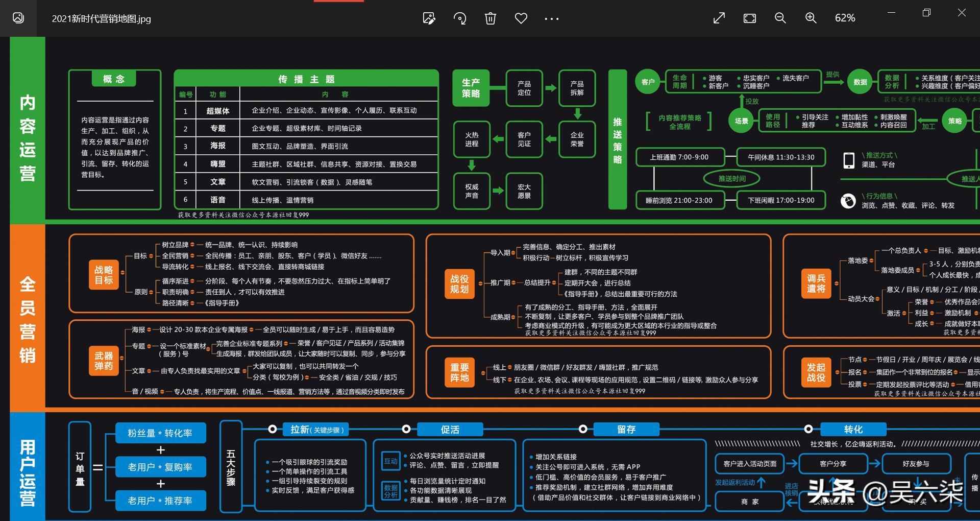Click the 内容运营 green sidebar title
Viewport: 980px width, 521px height.
coord(28,138)
